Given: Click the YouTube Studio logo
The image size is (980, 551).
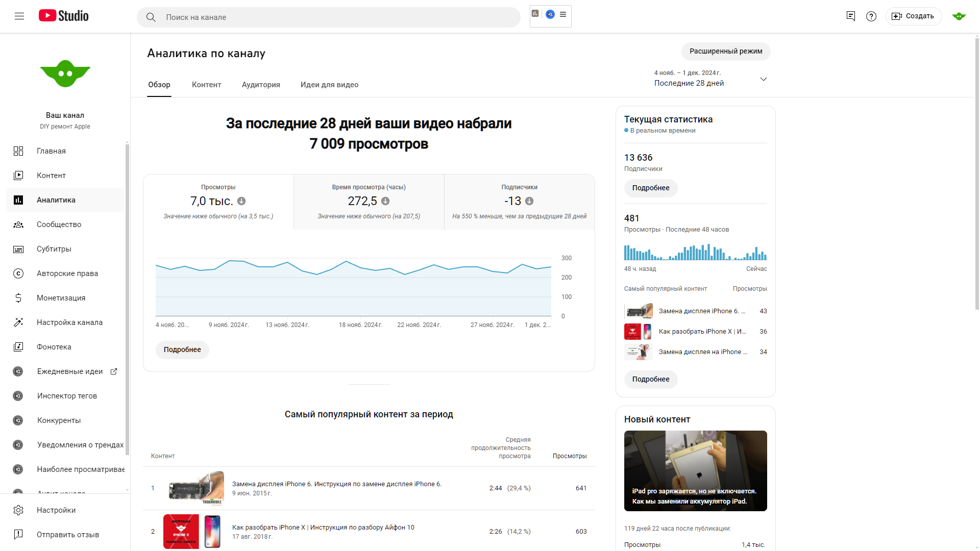Looking at the screenshot, I should [x=64, y=16].
